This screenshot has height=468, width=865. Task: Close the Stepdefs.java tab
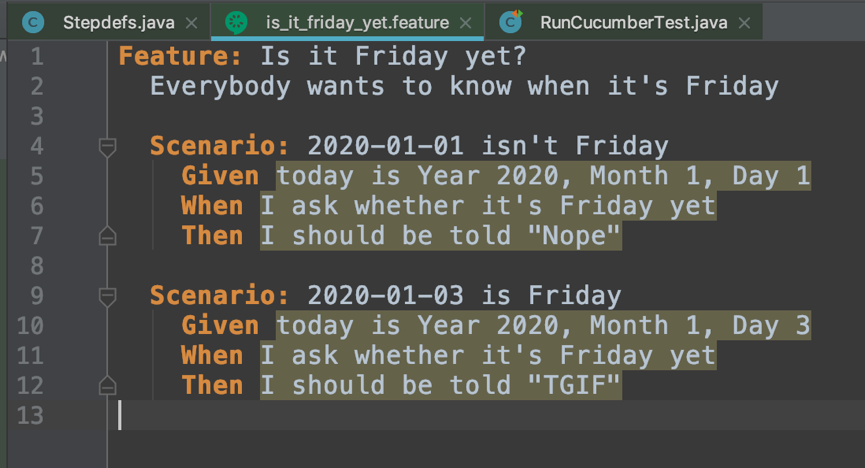[191, 23]
